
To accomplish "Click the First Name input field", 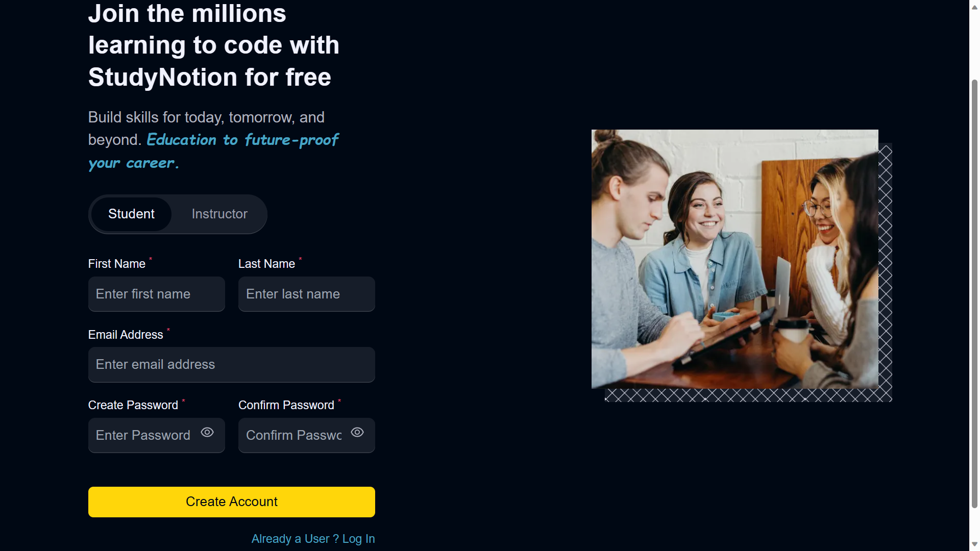I will tap(157, 294).
